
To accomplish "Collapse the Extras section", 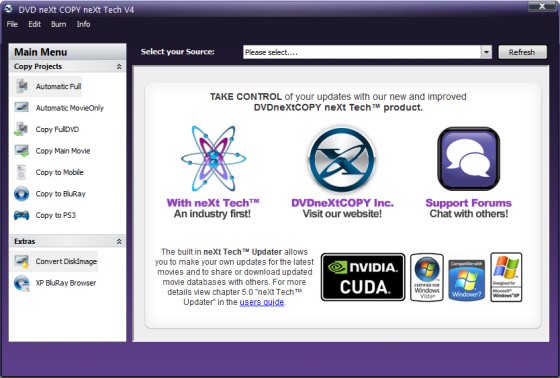I will pyautogui.click(x=119, y=242).
